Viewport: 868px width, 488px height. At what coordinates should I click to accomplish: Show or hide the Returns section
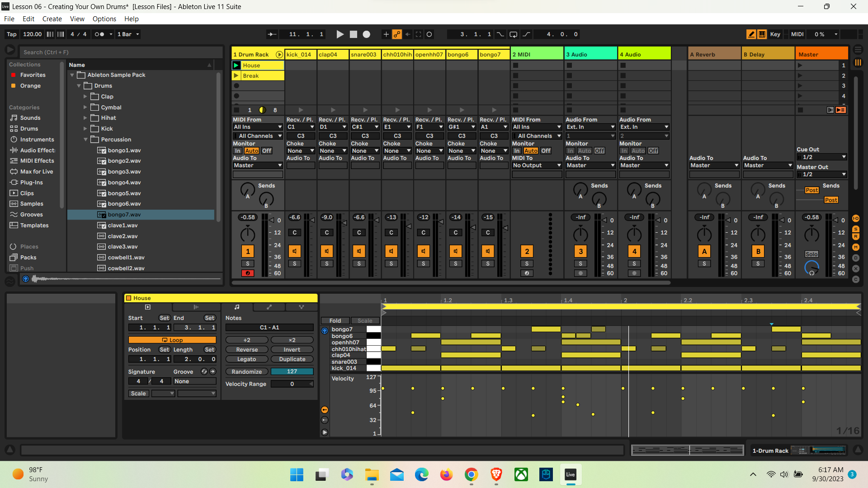click(856, 237)
